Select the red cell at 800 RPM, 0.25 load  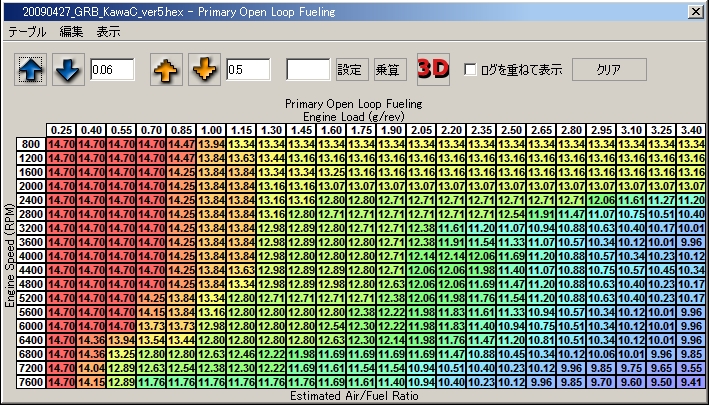tap(61, 145)
